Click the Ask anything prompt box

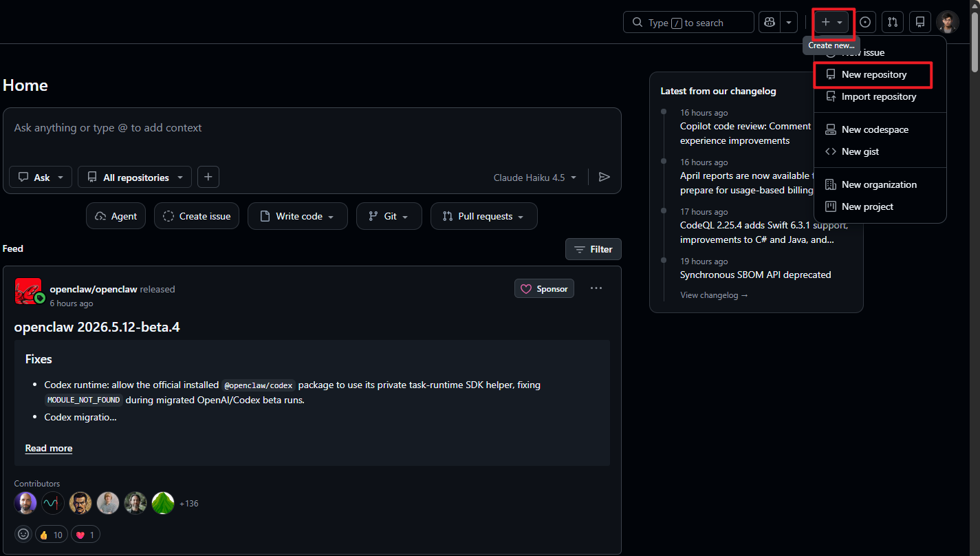[x=312, y=128]
